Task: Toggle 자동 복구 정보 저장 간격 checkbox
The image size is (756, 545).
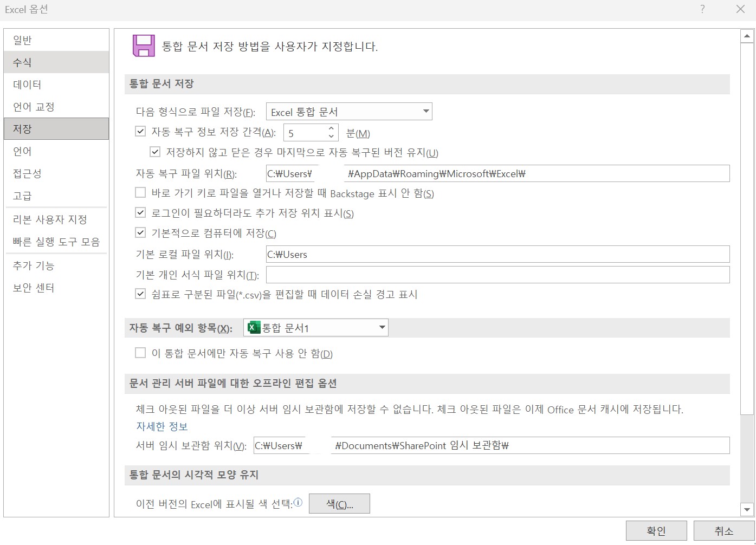Action: (x=140, y=132)
